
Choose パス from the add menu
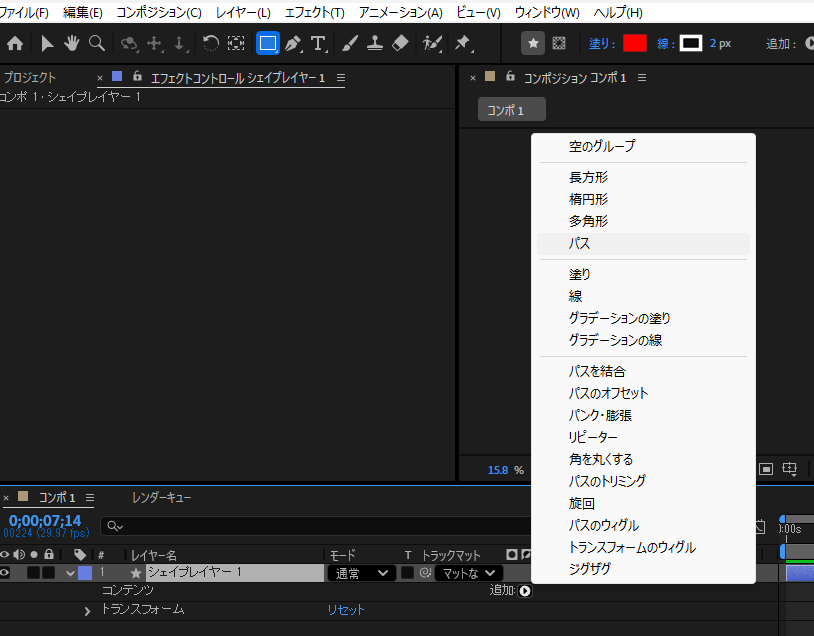pos(580,244)
